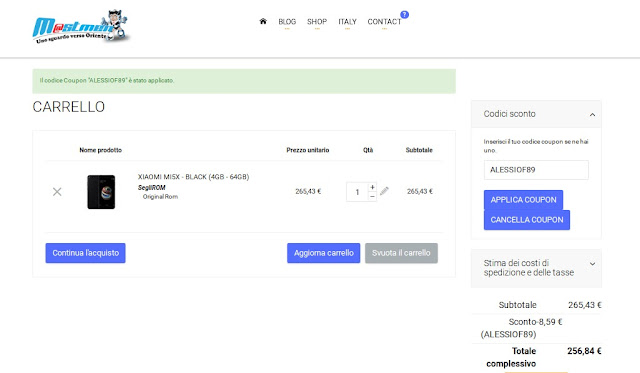The height and width of the screenshot is (373, 640).
Task: Open the Xiaomi Mi5X product thumbnail
Action: tap(101, 192)
